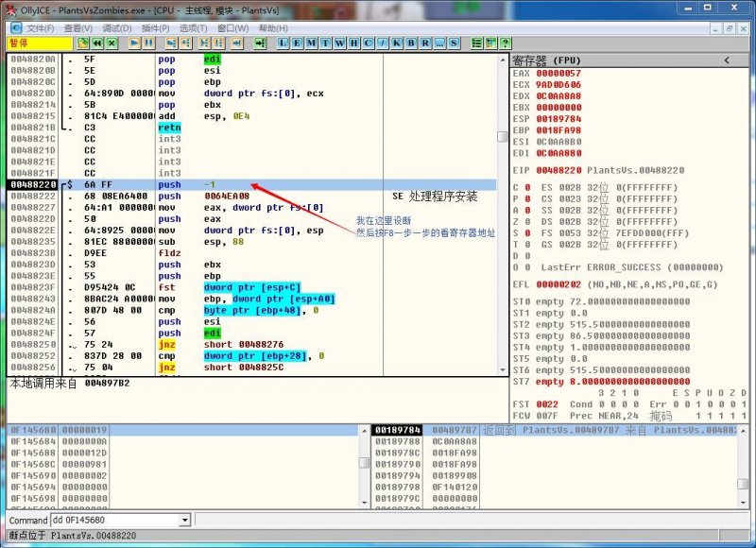The image size is (756, 548).
Task: Open the 帮助(H) menu
Action: 273,28
